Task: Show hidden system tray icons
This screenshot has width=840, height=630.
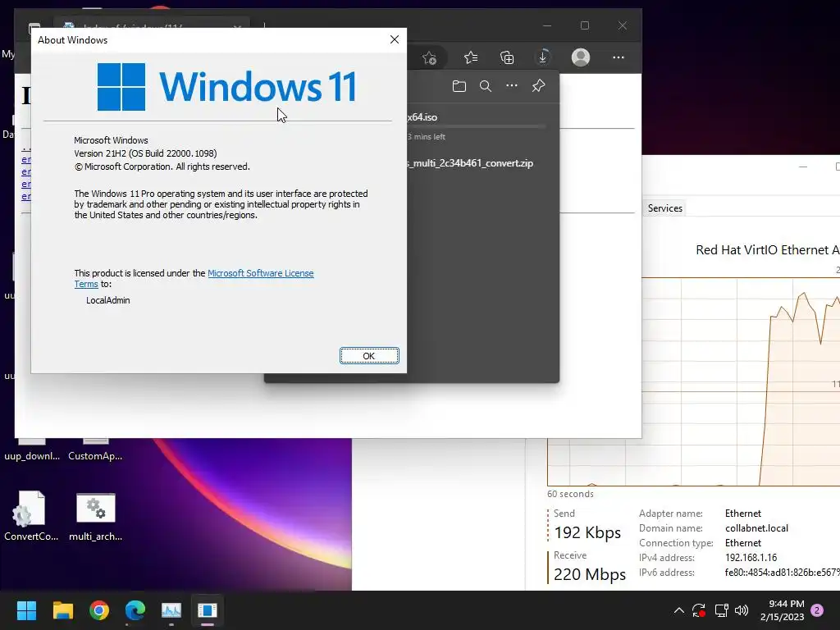Action: [x=678, y=610]
